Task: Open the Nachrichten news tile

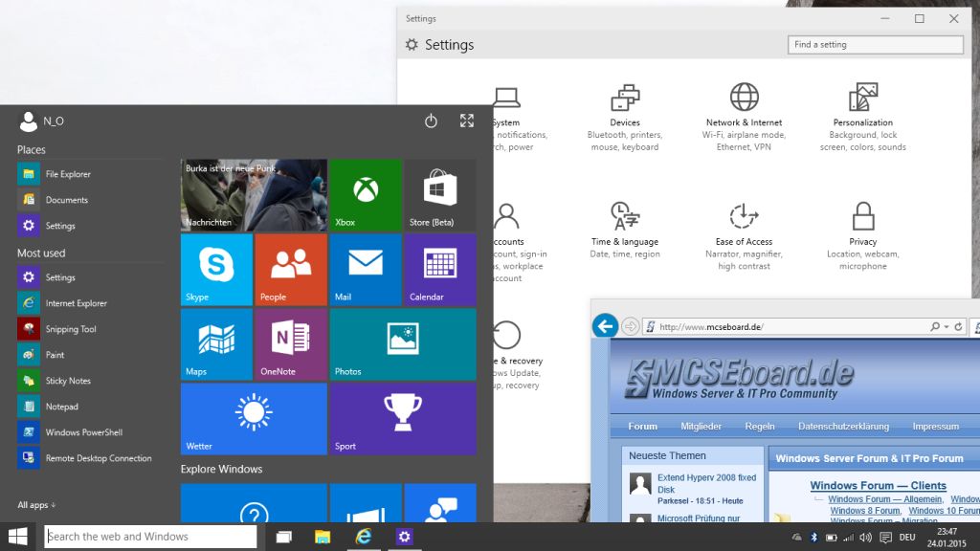Action: click(x=254, y=195)
